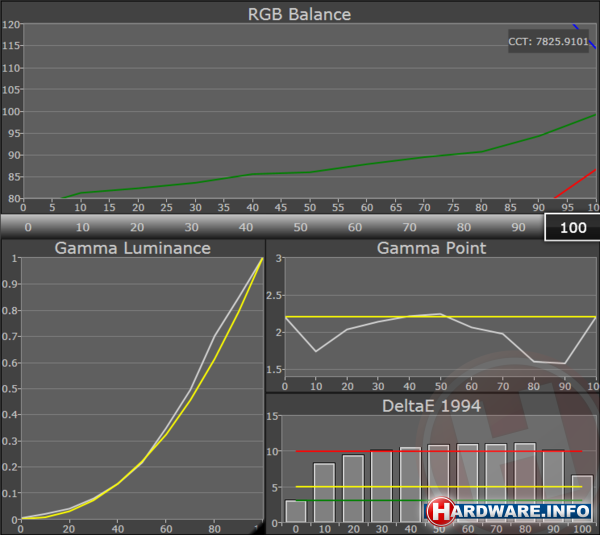
Task: Click the highlighted 100 grayscale level button
Action: point(573,228)
